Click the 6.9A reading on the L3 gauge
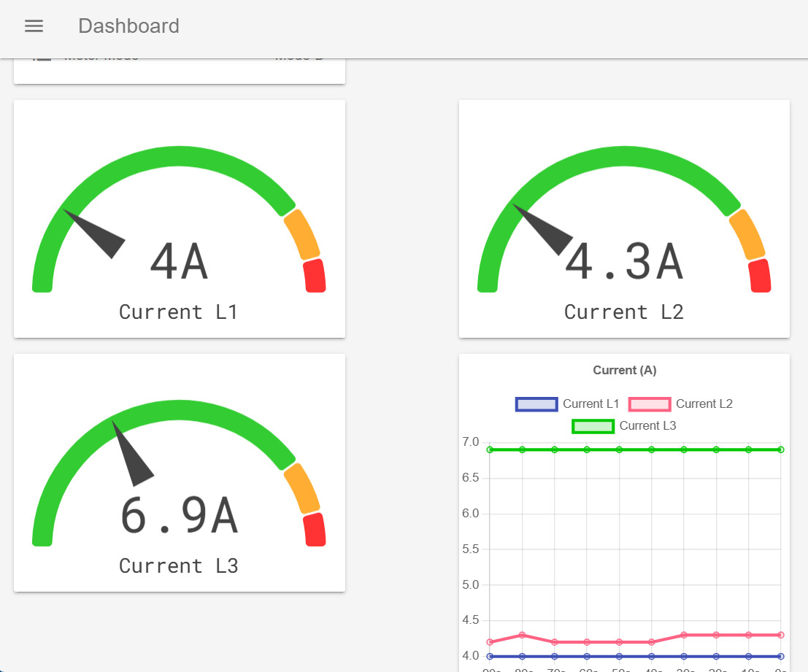The height and width of the screenshot is (672, 808). point(179,516)
